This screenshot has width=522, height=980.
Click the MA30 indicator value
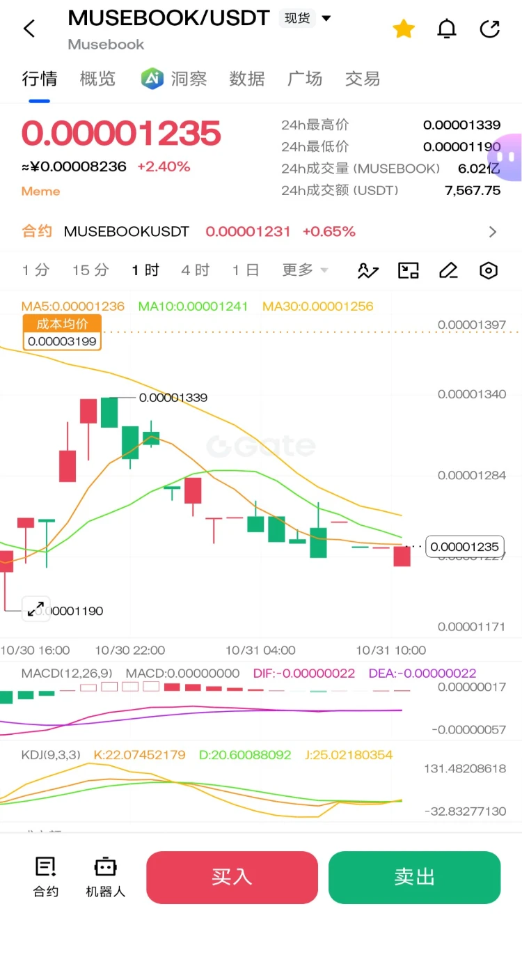click(317, 306)
